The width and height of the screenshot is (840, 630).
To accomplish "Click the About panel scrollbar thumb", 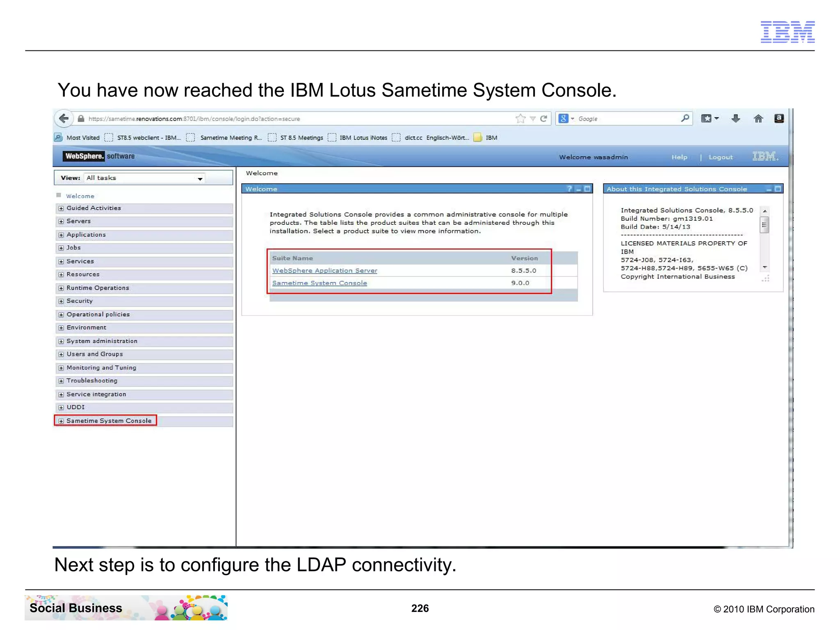I will [x=764, y=225].
